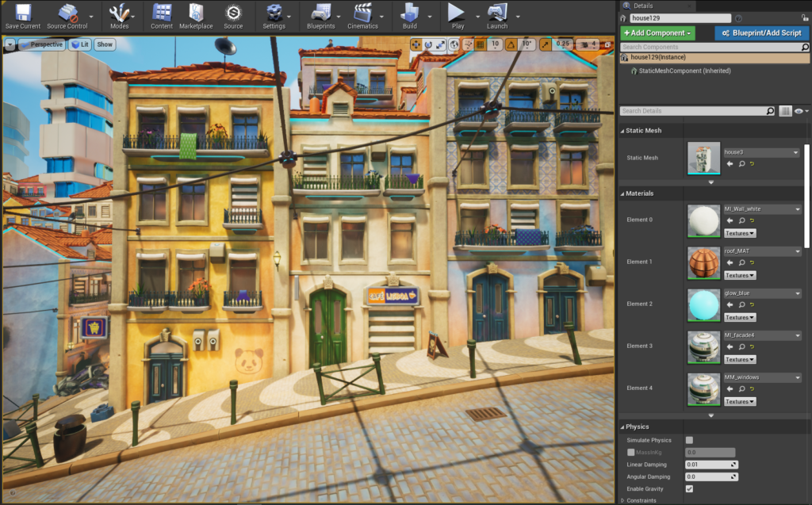Viewport: 812px width, 505px height.
Task: Select the rotate transform gizmo tool
Action: pos(428,44)
